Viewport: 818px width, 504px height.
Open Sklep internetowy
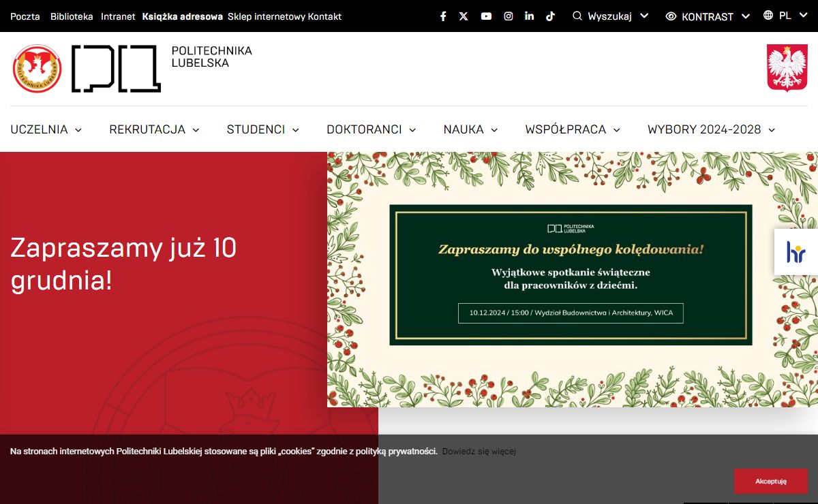(267, 16)
